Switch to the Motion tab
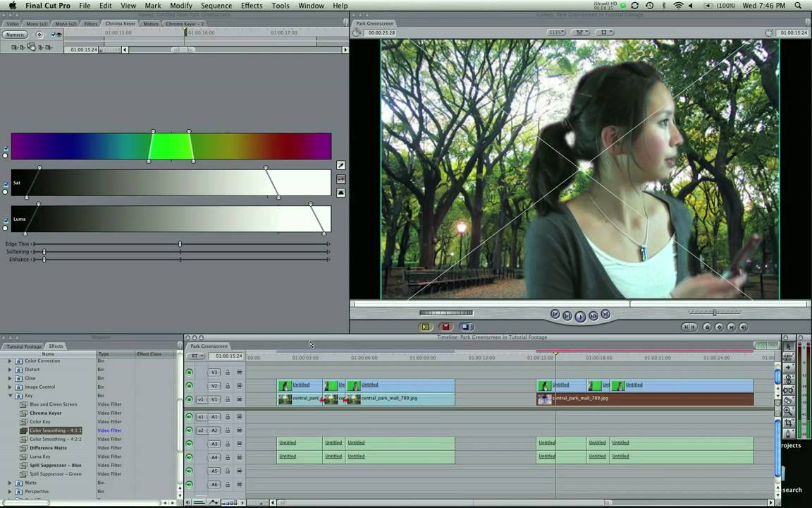This screenshot has height=508, width=812. click(x=151, y=24)
